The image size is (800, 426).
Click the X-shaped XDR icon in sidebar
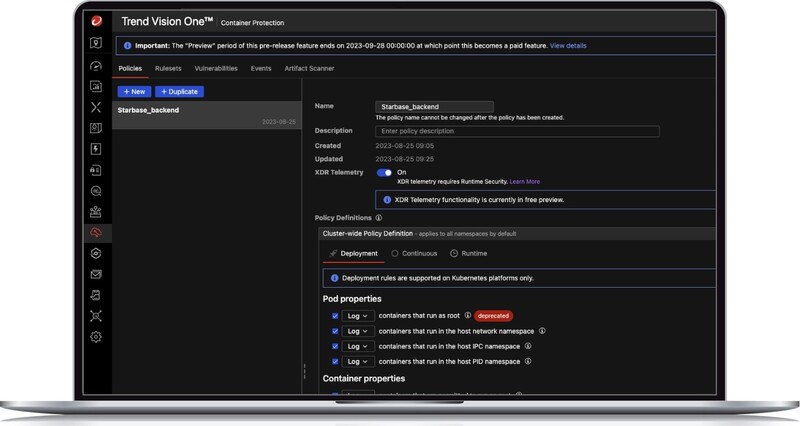pos(97,107)
